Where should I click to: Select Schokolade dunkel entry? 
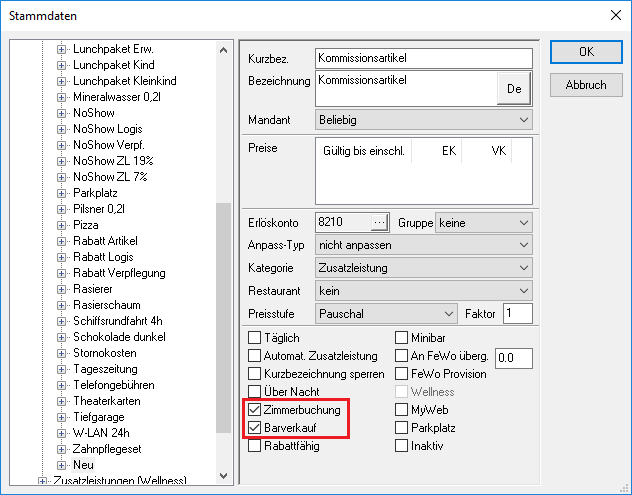tap(119, 337)
